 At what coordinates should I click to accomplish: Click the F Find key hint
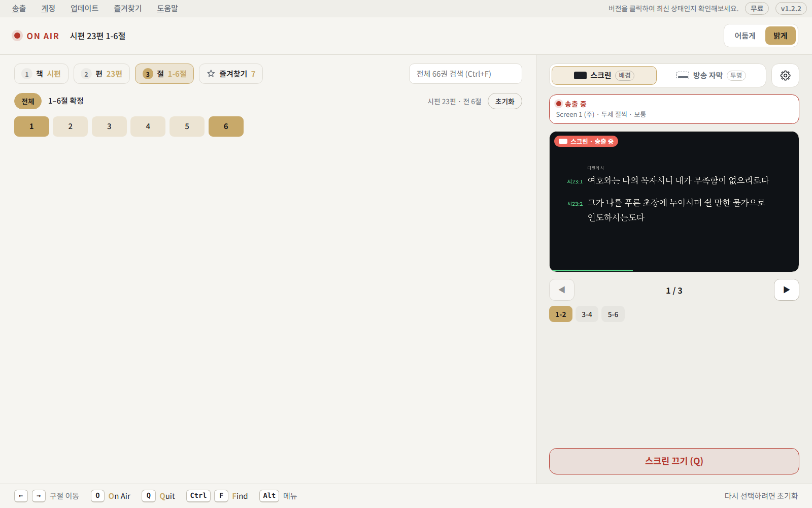click(231, 496)
